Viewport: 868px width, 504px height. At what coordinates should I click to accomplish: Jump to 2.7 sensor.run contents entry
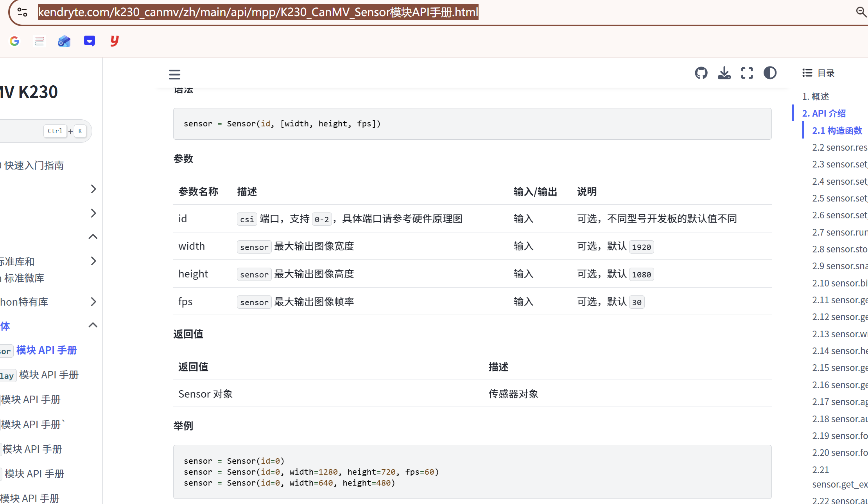(x=840, y=232)
